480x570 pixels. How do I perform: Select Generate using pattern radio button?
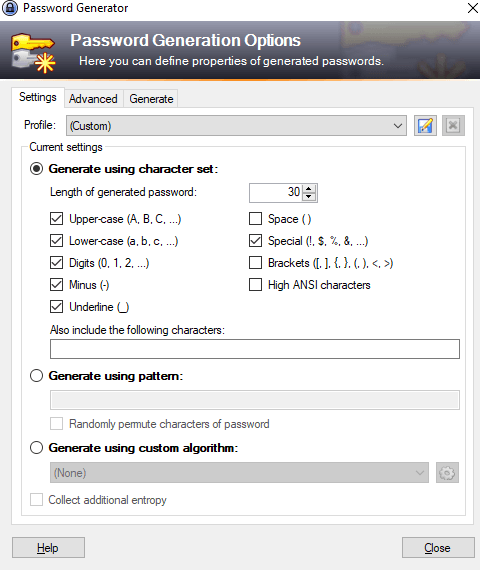click(x=36, y=376)
